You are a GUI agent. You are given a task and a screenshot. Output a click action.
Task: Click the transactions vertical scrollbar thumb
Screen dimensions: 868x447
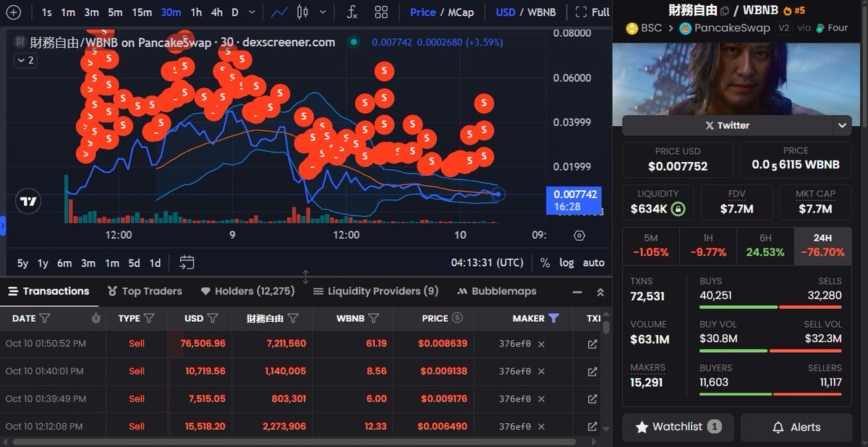click(x=606, y=327)
